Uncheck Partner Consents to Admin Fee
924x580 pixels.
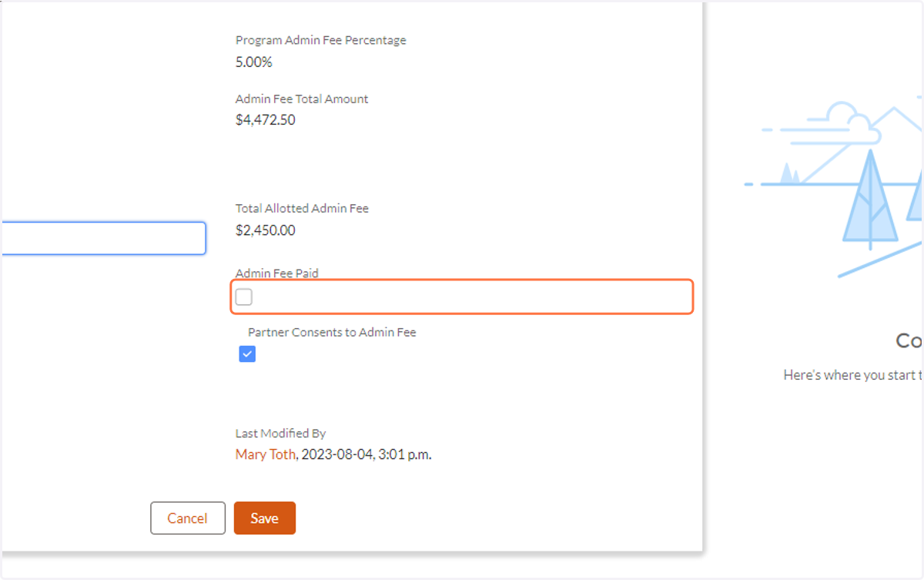247,354
